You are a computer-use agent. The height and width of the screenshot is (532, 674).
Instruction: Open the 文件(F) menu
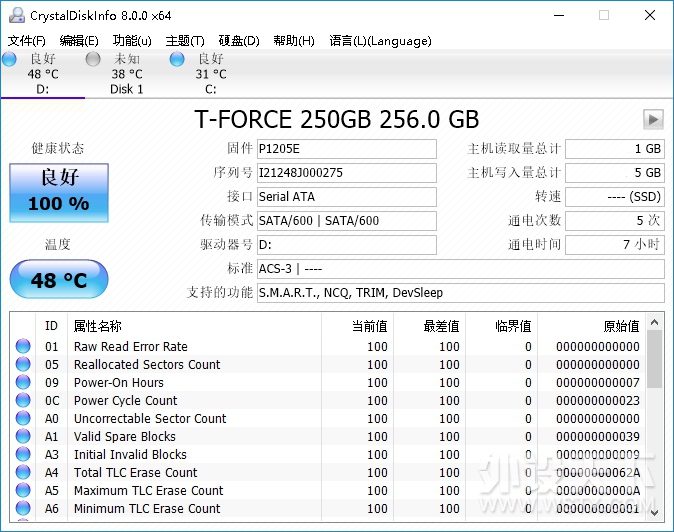point(27,41)
